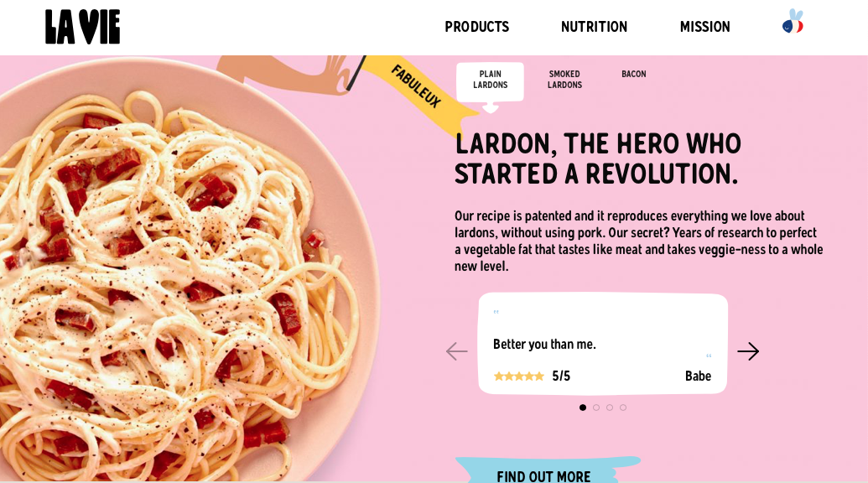The height and width of the screenshot is (483, 868).
Task: Click the La Vie logo
Action: 82,27
